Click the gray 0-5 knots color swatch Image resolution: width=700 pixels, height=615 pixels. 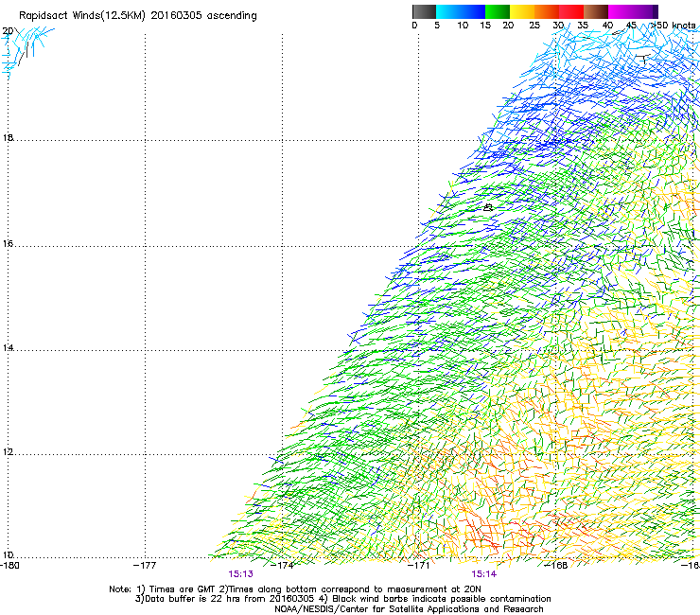[x=424, y=11]
